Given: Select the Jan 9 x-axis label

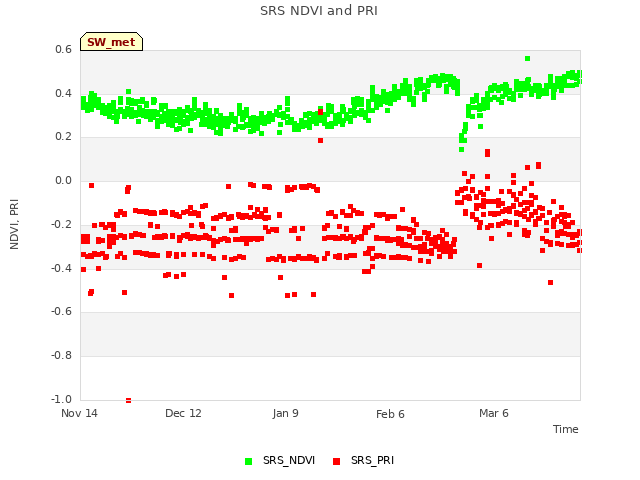Looking at the screenshot, I should point(285,413).
